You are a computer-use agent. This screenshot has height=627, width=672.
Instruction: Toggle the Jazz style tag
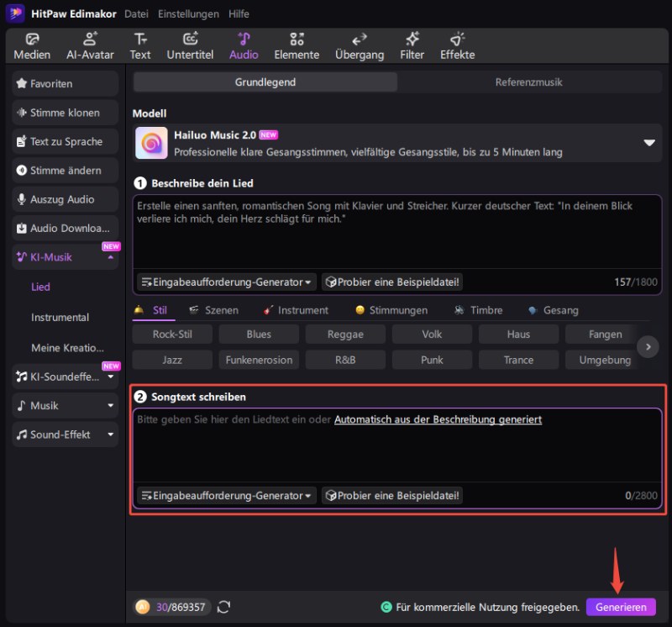coord(172,360)
